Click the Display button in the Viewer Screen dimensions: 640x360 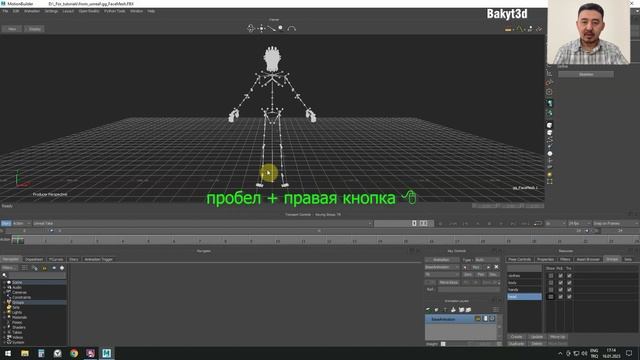point(34,29)
